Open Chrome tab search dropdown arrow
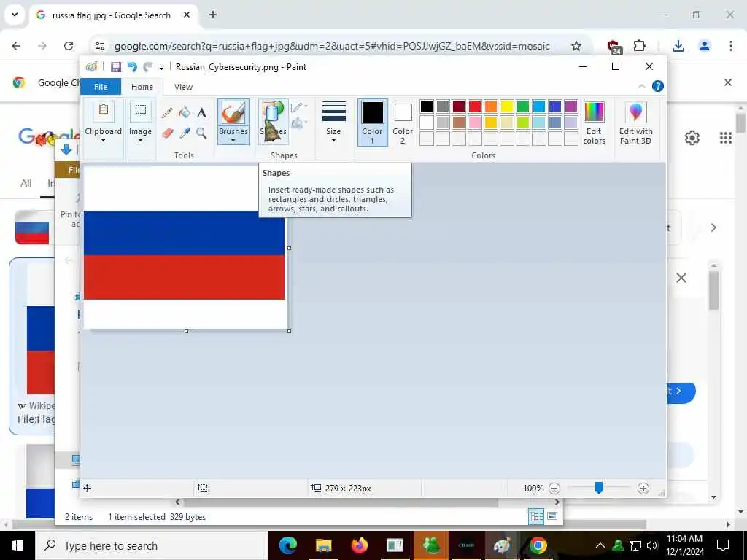Viewport: 747px width, 560px height. tap(15, 15)
